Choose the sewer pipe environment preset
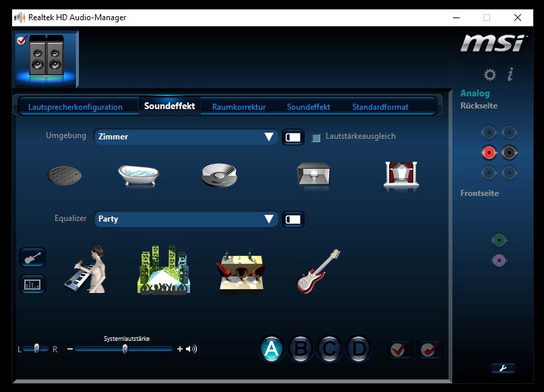This screenshot has height=392, width=544. coord(65,175)
